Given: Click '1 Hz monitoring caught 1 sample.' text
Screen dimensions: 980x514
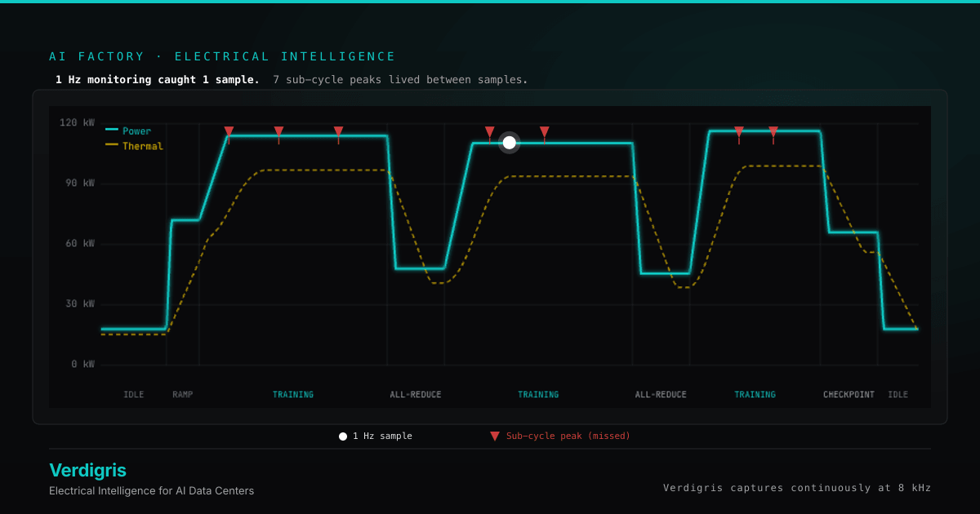Looking at the screenshot, I should [x=158, y=80].
